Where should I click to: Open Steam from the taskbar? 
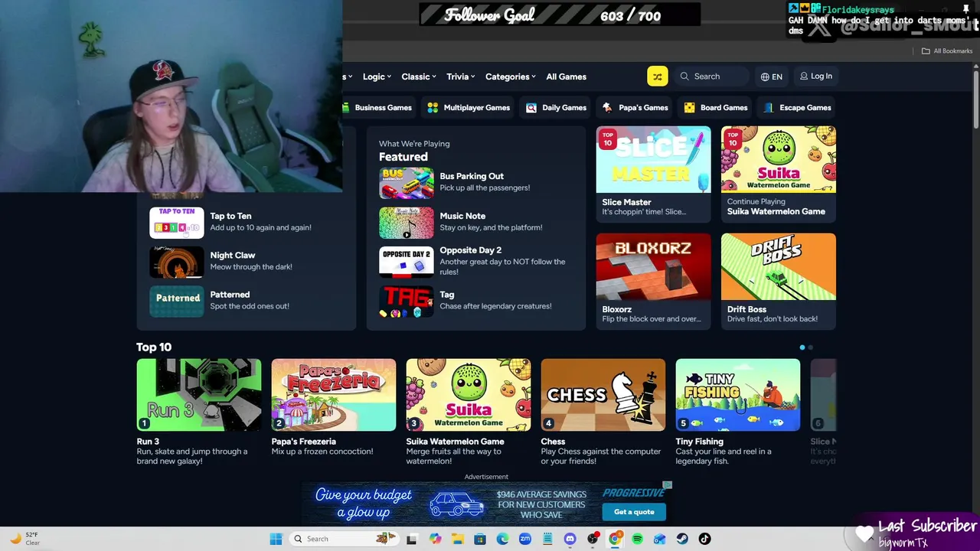[682, 539]
